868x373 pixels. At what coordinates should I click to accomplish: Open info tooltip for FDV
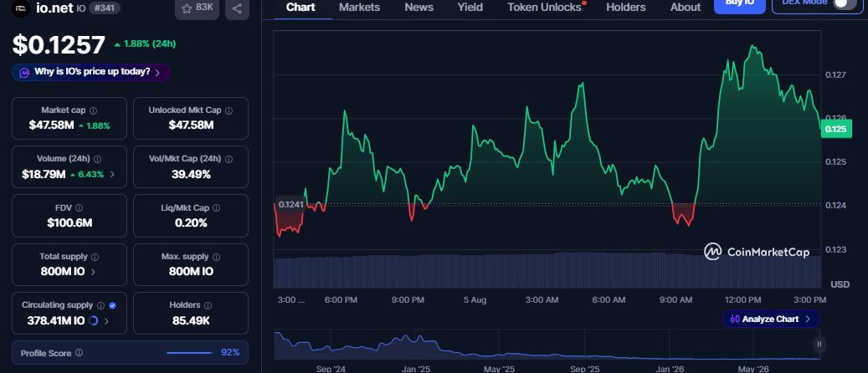79,208
